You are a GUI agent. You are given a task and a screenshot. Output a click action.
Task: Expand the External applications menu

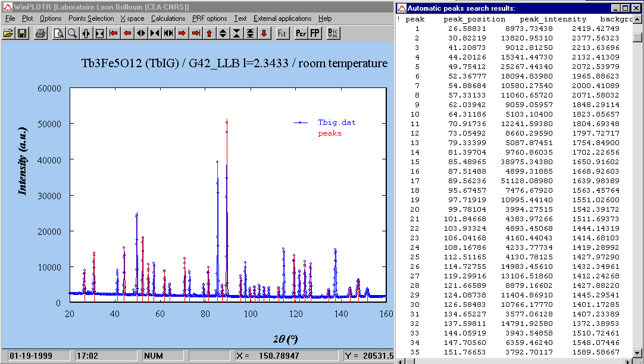coord(282,18)
